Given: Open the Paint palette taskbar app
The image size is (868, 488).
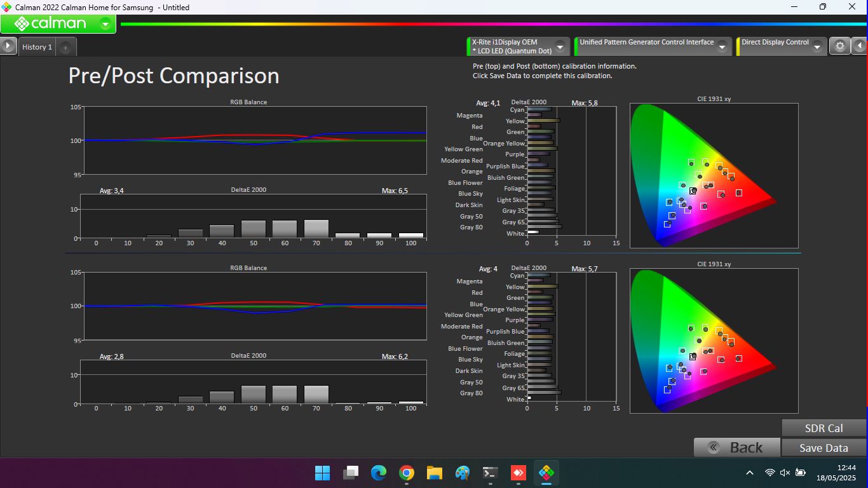Looking at the screenshot, I should point(463,473).
